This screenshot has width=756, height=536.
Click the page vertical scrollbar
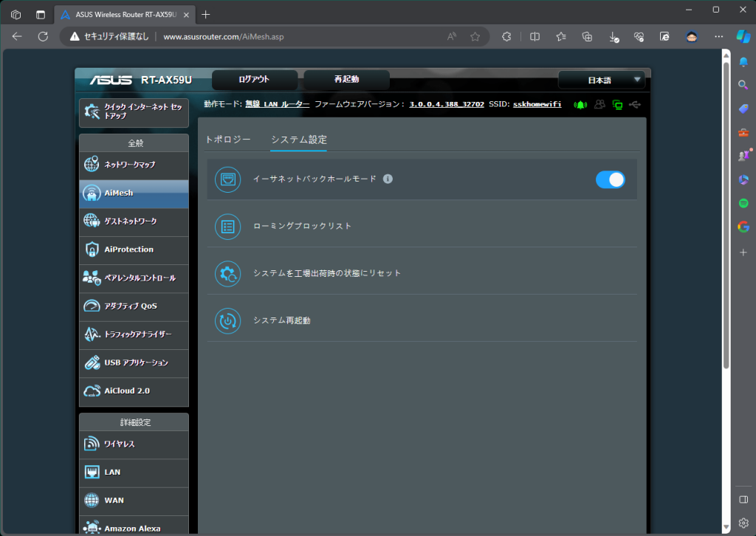(x=726, y=216)
